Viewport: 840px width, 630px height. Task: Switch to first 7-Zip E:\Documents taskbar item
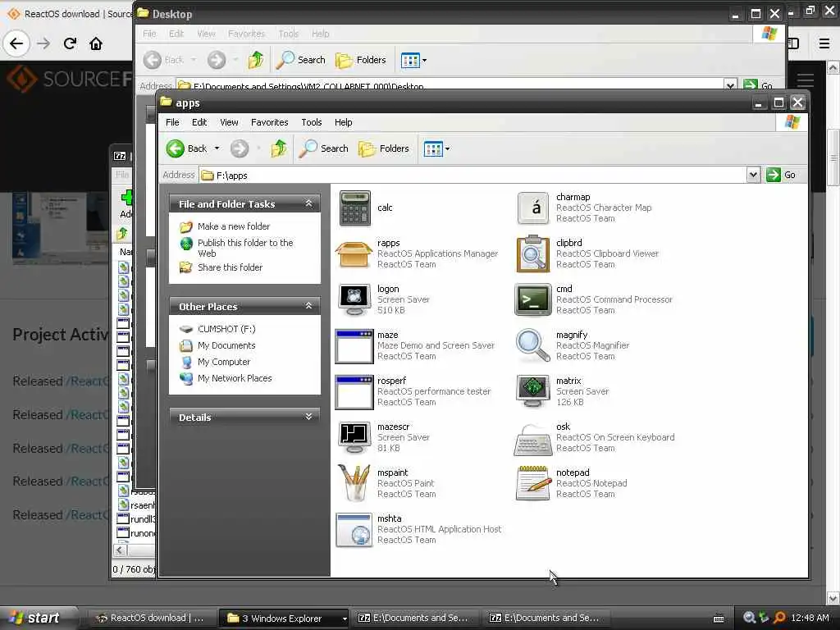[413, 618]
